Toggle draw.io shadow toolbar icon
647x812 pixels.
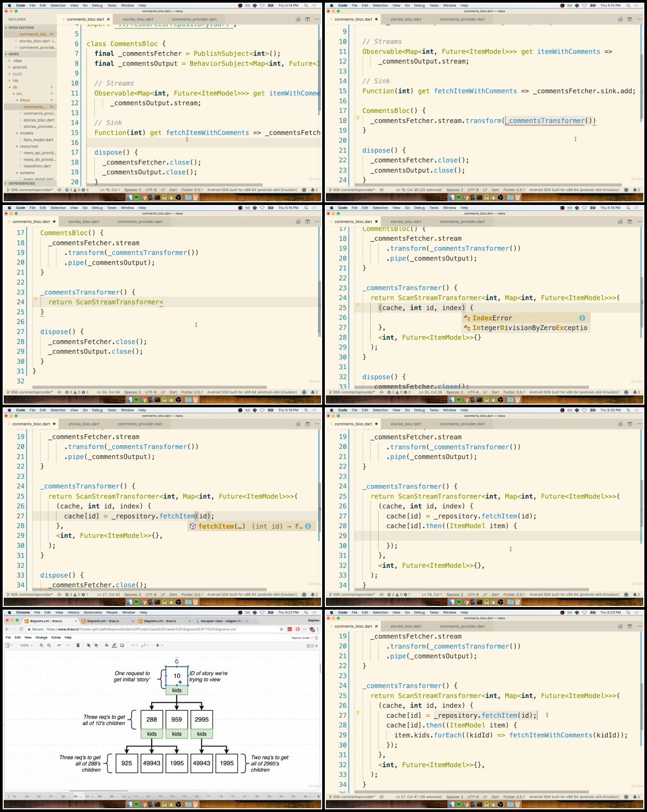coord(122,645)
